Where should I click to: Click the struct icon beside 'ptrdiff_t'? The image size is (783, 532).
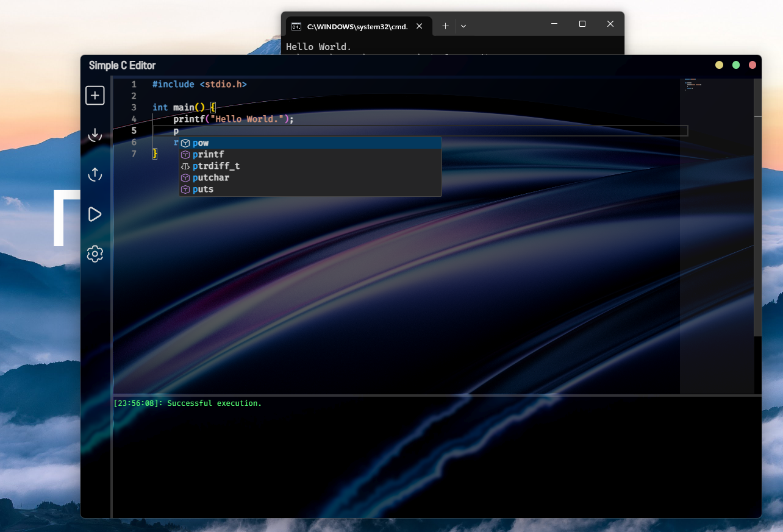point(185,166)
